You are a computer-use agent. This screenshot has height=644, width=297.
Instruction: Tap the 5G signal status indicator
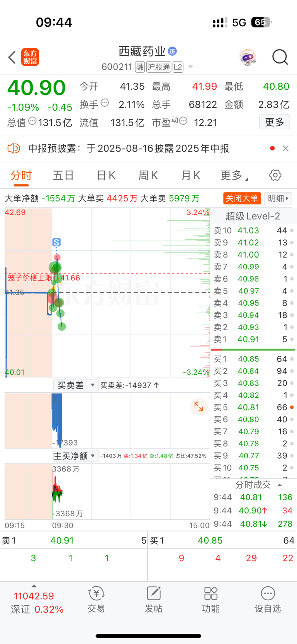click(x=239, y=22)
